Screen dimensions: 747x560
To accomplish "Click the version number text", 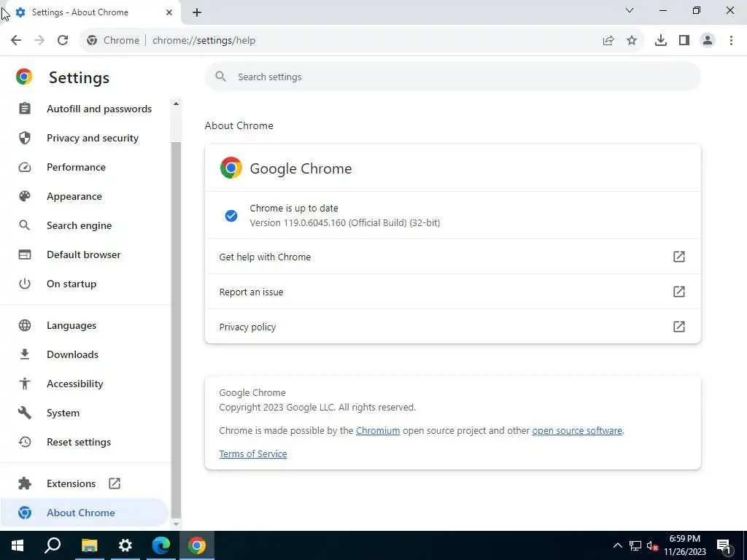I will [x=345, y=223].
